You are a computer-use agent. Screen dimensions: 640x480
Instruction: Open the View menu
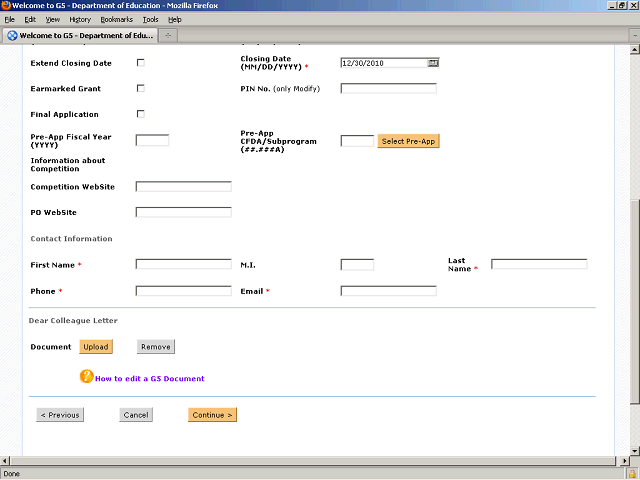click(x=53, y=20)
